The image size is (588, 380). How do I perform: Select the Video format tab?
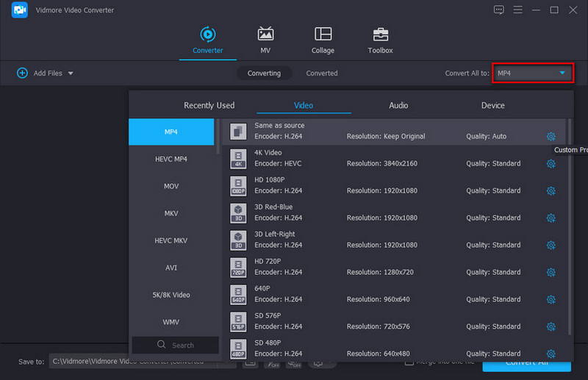click(x=304, y=105)
